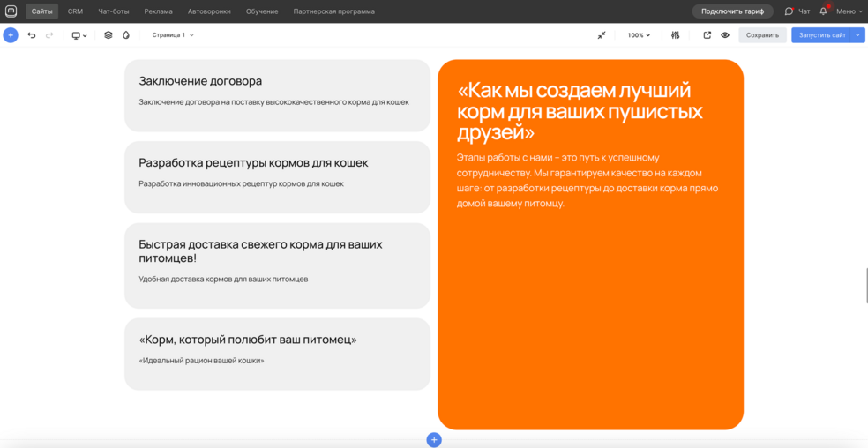This screenshot has width=868, height=448.
Task: Open the device view selector
Action: 79,35
